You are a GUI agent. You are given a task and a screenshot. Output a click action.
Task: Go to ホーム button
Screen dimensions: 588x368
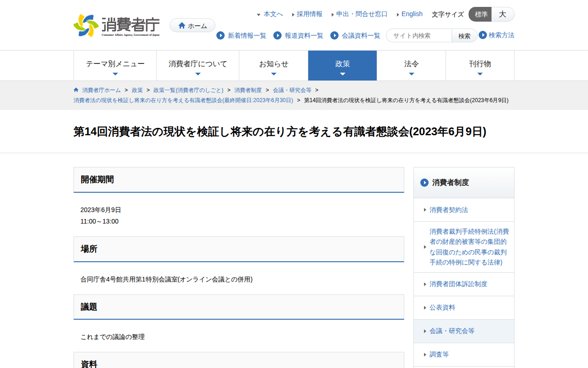192,26
